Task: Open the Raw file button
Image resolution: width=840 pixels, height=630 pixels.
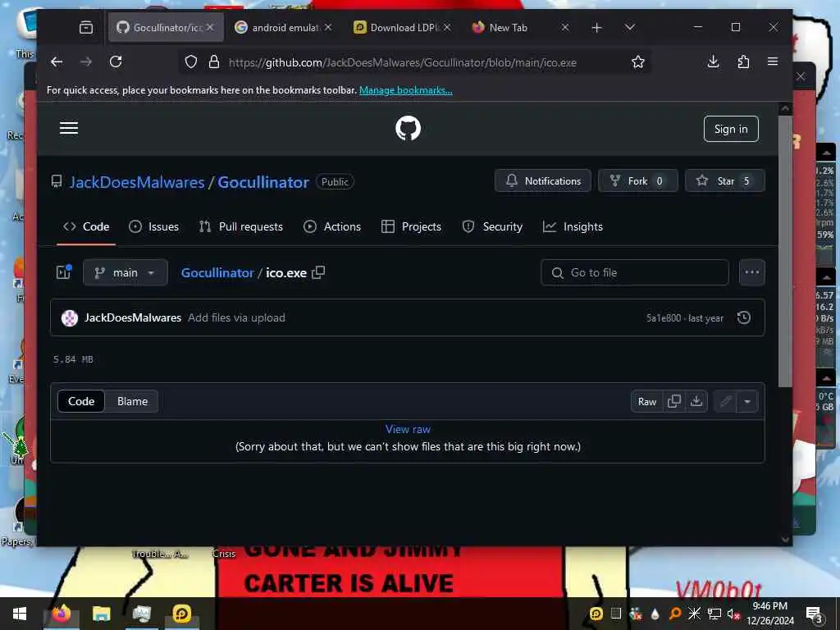Action: pyautogui.click(x=646, y=402)
